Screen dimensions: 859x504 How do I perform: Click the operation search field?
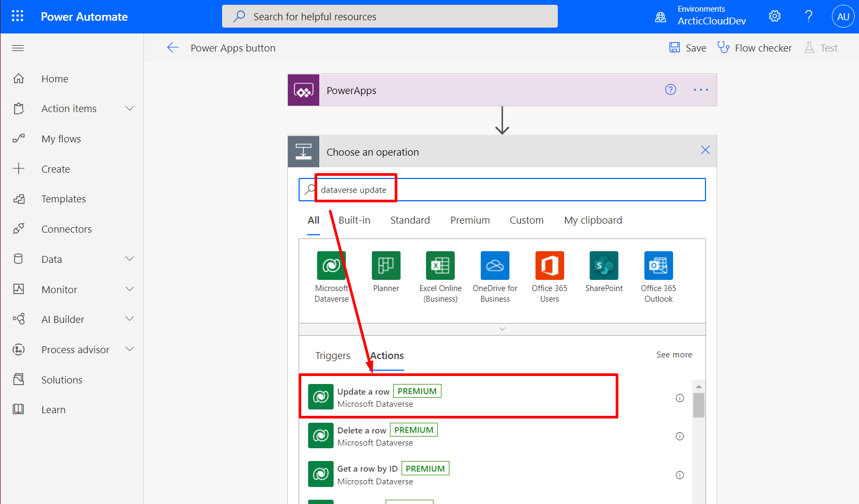[x=502, y=190]
